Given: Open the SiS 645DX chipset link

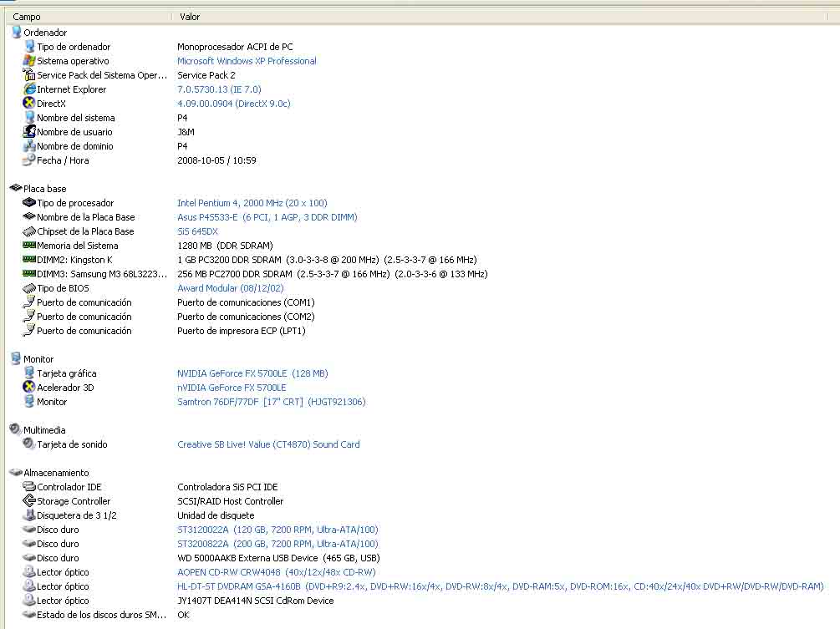Looking at the screenshot, I should coord(198,231).
